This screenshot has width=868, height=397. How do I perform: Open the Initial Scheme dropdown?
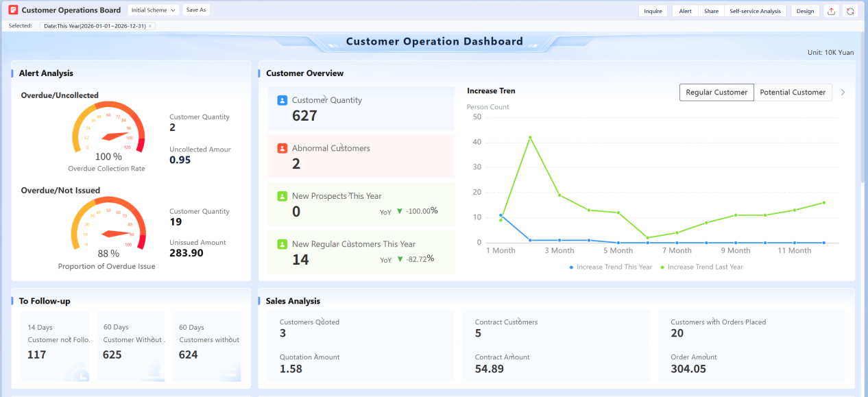pyautogui.click(x=154, y=10)
